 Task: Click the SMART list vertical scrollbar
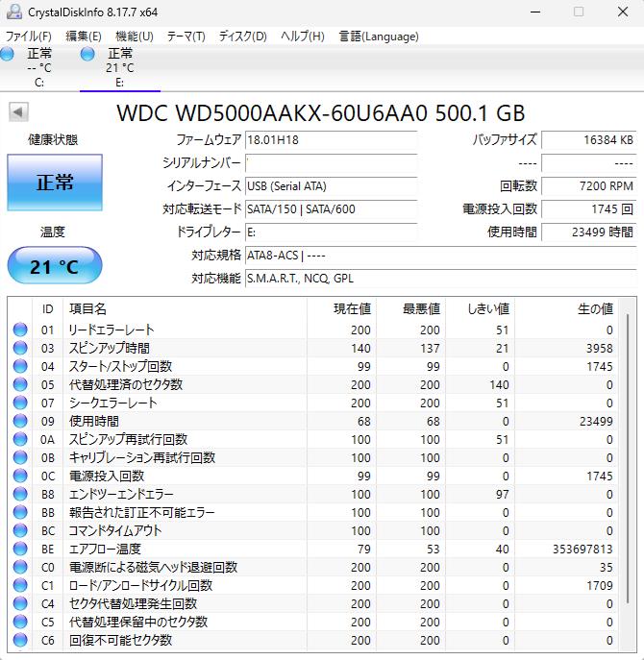[x=628, y=459]
